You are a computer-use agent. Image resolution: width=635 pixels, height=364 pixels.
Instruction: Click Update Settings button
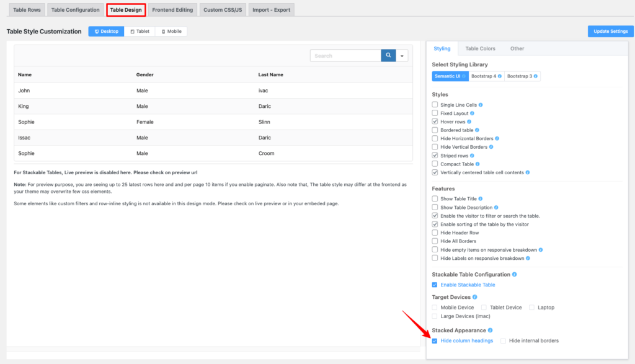pyautogui.click(x=611, y=31)
